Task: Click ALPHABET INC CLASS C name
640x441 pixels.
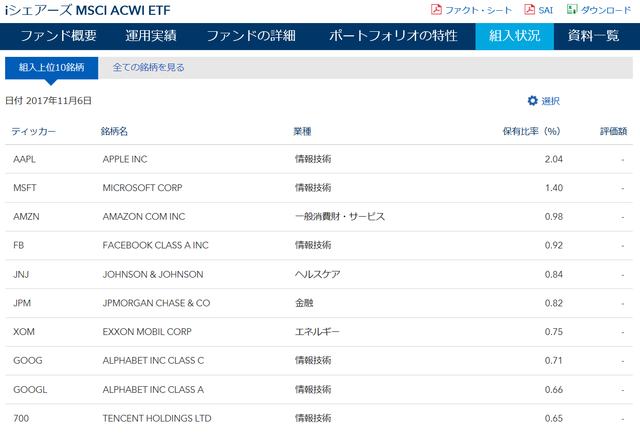Action: (153, 361)
